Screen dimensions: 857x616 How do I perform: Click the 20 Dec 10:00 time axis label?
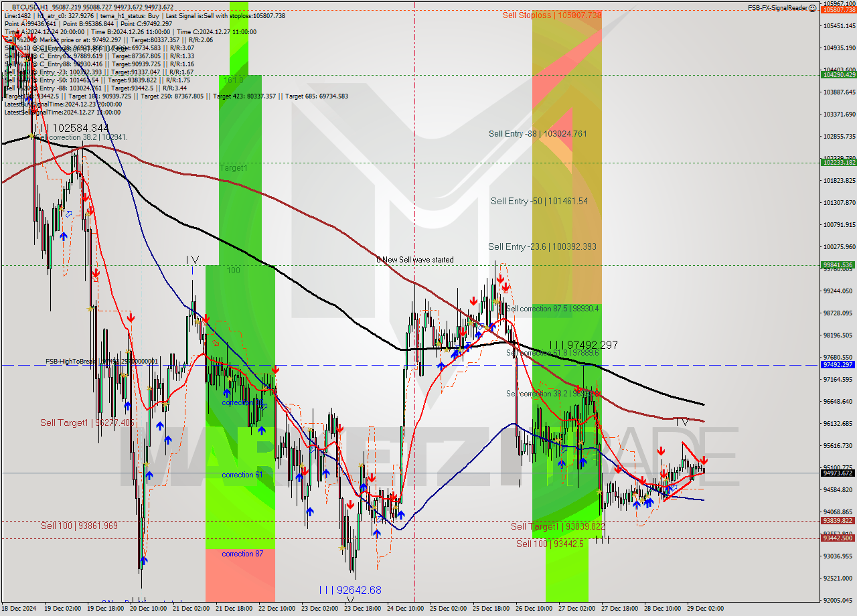click(149, 609)
